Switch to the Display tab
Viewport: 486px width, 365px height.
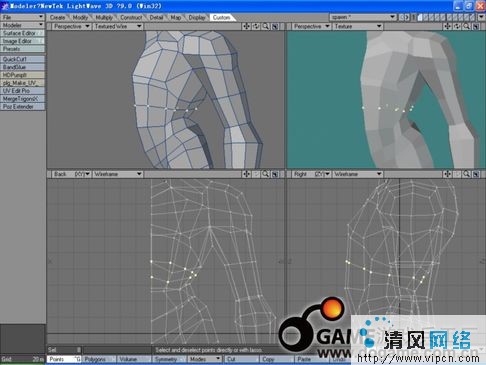tap(197, 17)
